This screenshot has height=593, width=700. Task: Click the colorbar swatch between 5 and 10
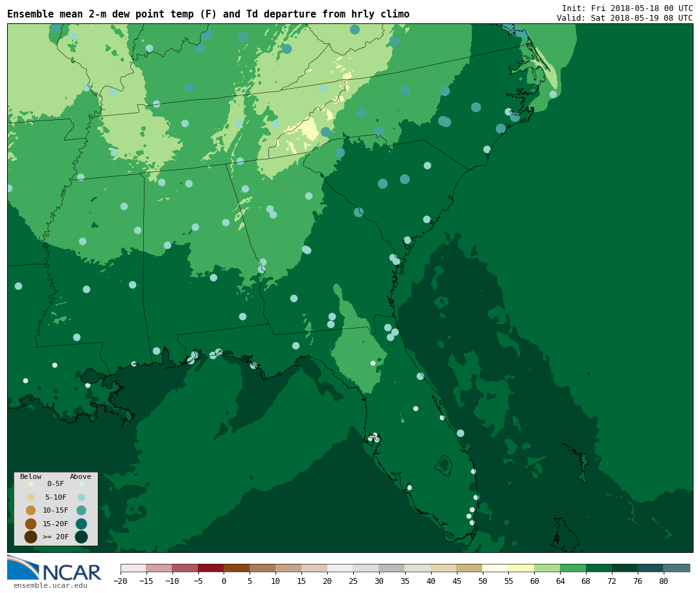pyautogui.click(x=262, y=568)
